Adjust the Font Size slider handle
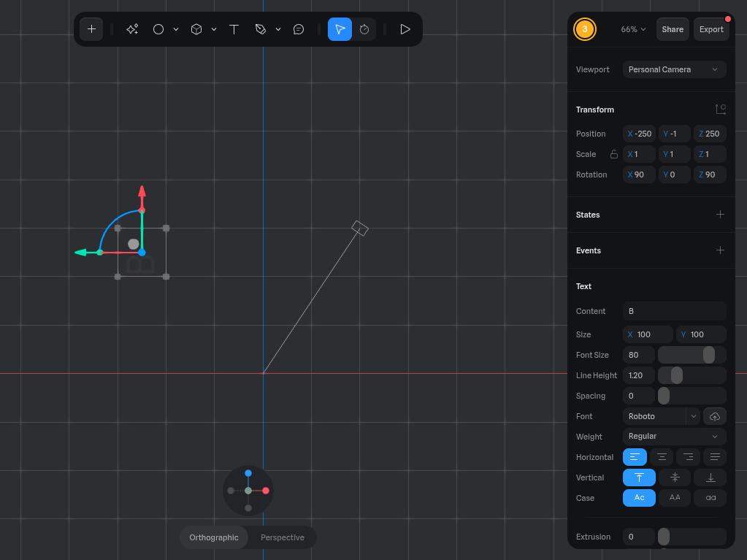 point(708,355)
